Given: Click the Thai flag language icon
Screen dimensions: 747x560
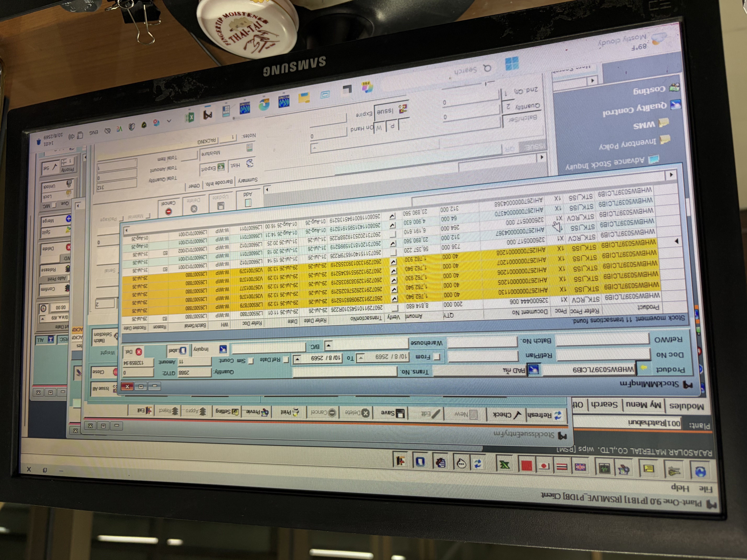Looking at the screenshot, I should pyautogui.click(x=562, y=467).
